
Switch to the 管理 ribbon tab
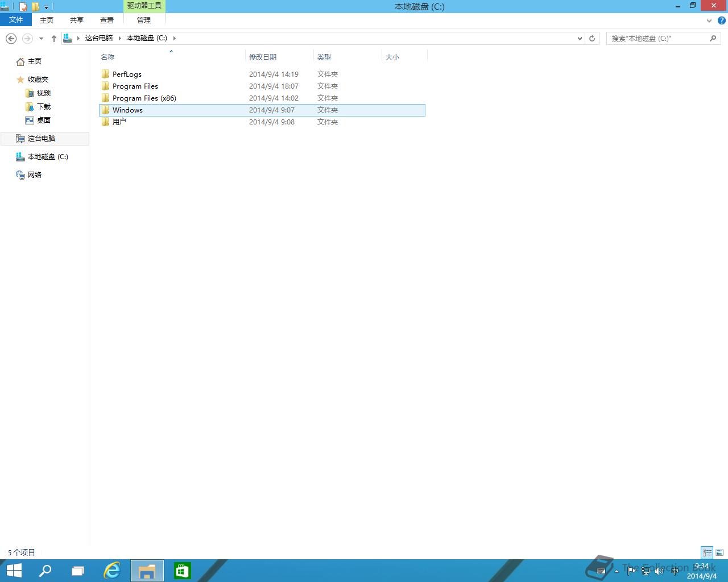tap(144, 20)
